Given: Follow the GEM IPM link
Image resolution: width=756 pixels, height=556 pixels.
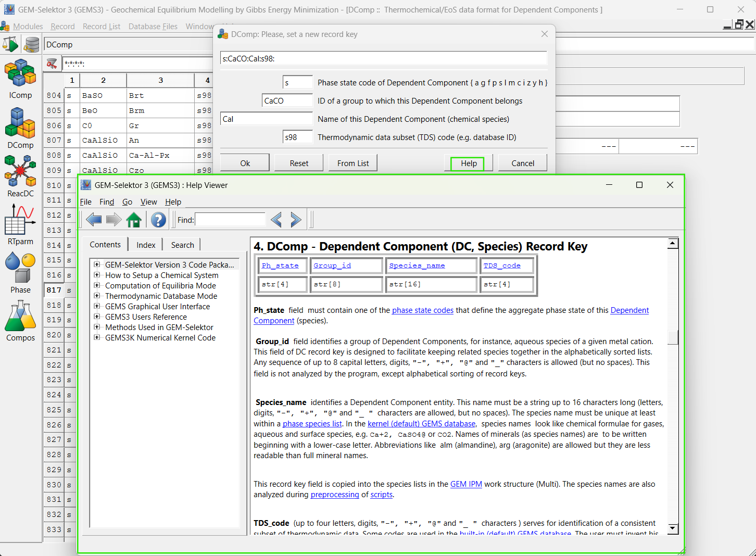Looking at the screenshot, I should tap(466, 484).
